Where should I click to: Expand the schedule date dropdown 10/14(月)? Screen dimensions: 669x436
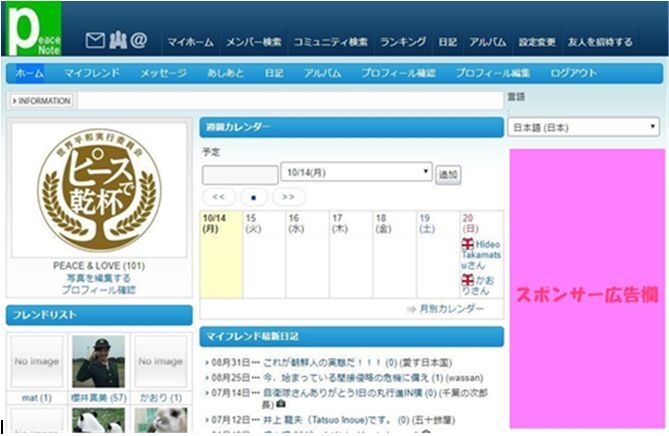point(356,173)
